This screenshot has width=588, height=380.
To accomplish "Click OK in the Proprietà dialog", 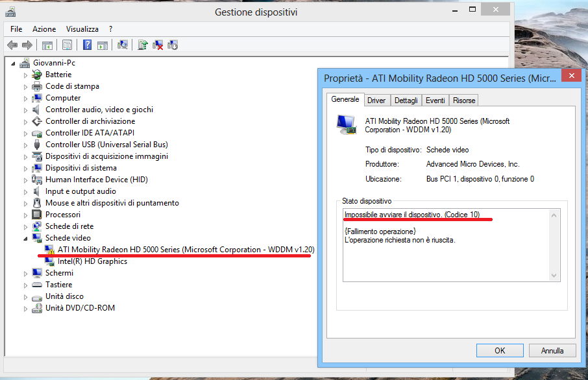I will click(x=500, y=350).
